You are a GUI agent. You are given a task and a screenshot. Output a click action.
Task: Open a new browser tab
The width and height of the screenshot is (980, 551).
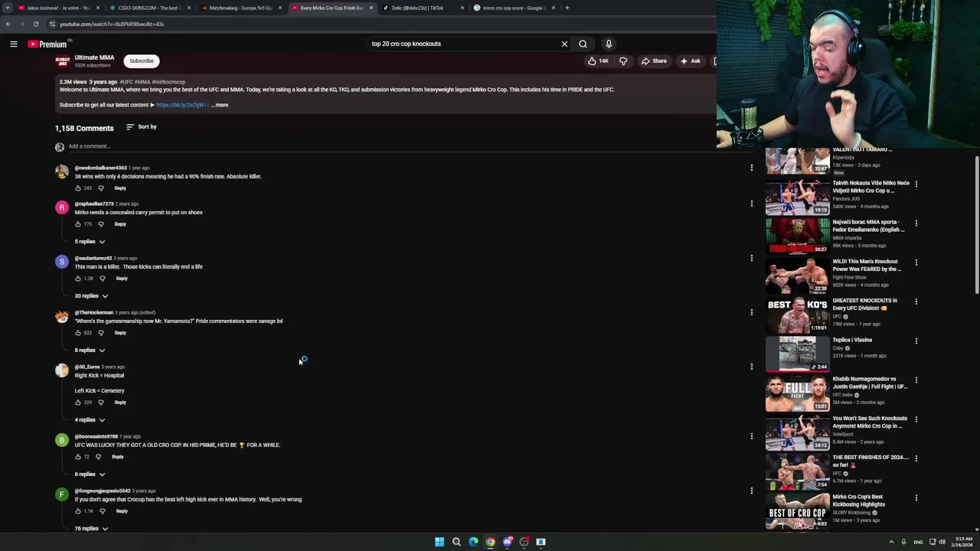pyautogui.click(x=567, y=8)
